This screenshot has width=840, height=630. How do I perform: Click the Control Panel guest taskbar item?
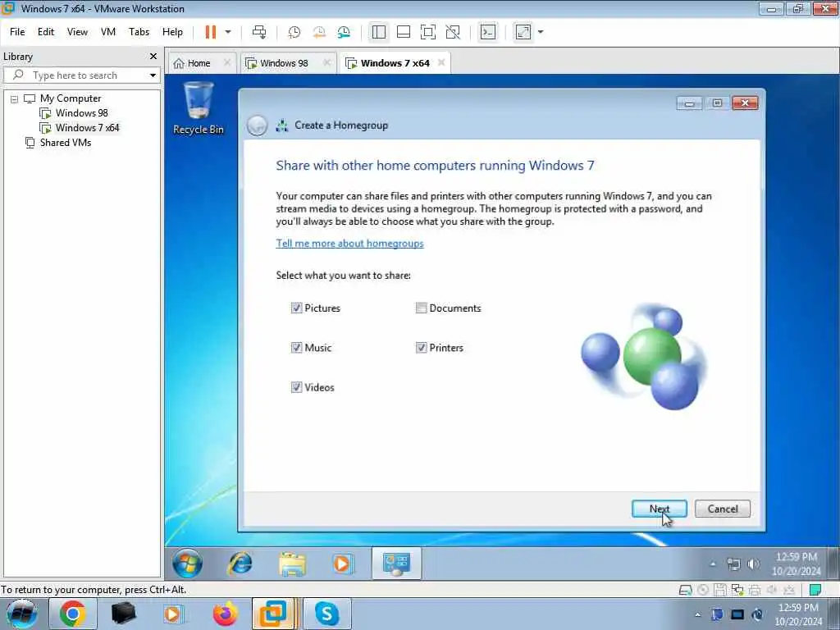click(x=396, y=564)
